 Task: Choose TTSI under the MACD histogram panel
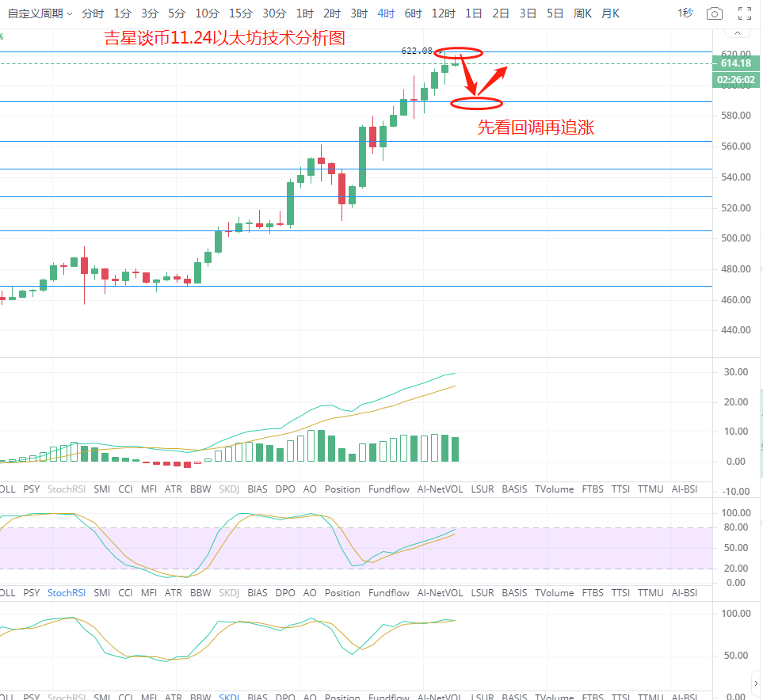tap(621, 489)
